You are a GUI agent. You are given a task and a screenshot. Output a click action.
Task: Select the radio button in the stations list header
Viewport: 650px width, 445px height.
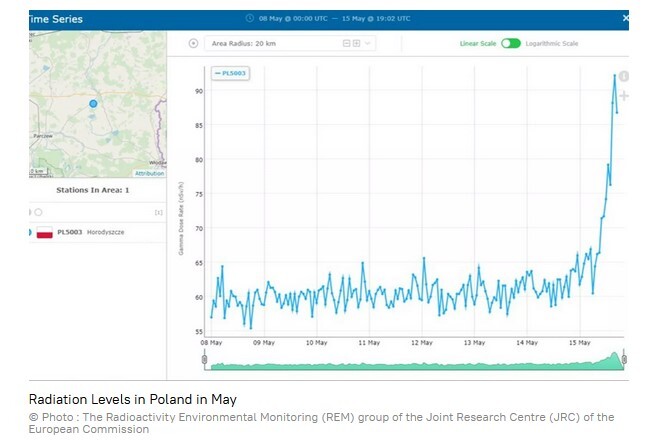pos(38,212)
